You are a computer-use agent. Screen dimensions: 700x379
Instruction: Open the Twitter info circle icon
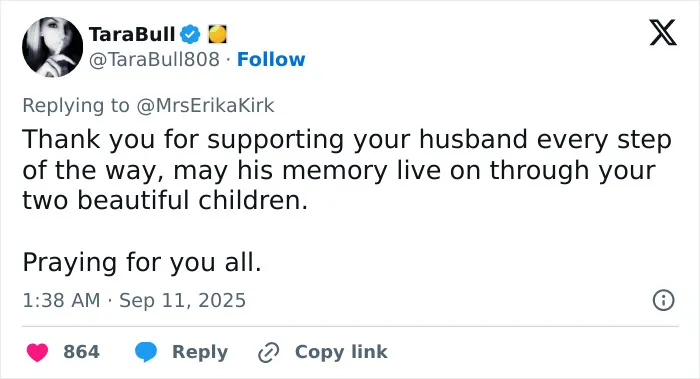[663, 300]
